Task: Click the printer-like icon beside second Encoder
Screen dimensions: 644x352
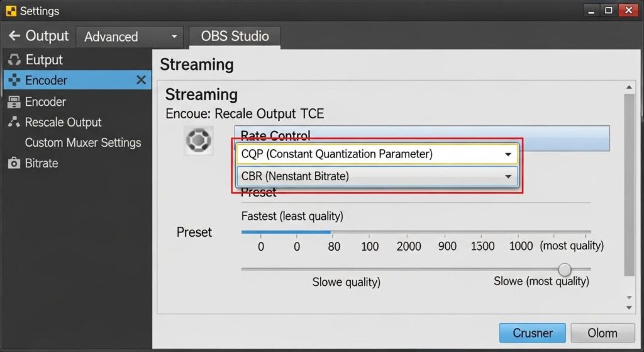Action: 14,101
